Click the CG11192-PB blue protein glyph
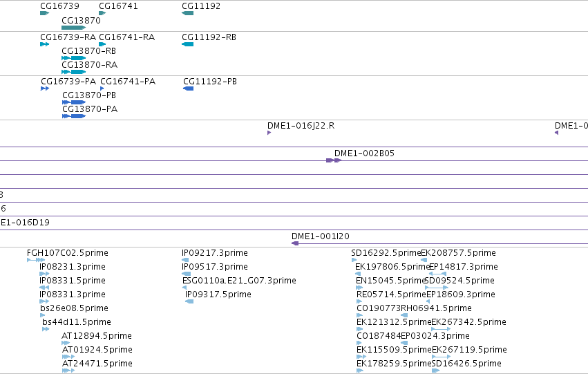 tap(188, 88)
